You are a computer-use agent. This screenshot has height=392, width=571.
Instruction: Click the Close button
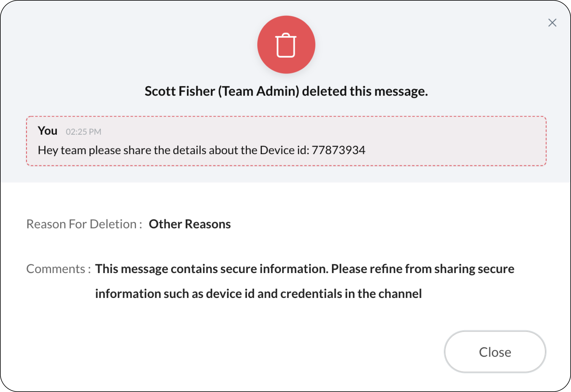pos(495,352)
